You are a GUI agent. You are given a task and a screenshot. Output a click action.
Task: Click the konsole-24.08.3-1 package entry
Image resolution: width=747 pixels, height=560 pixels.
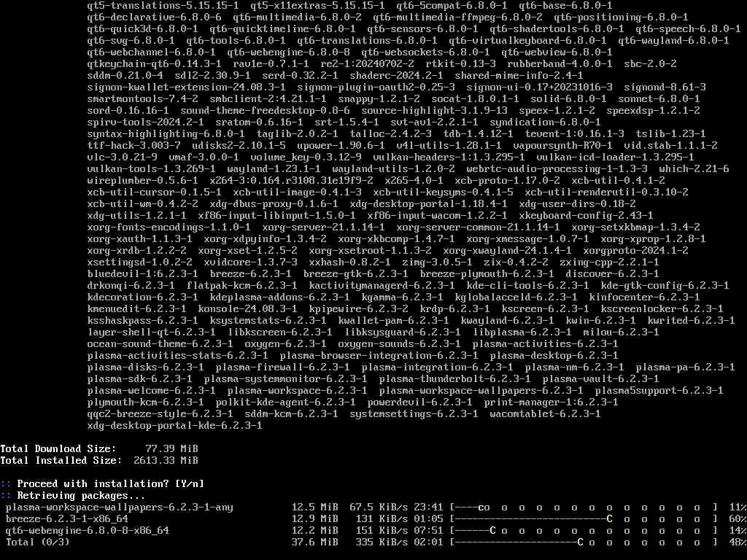(248, 309)
